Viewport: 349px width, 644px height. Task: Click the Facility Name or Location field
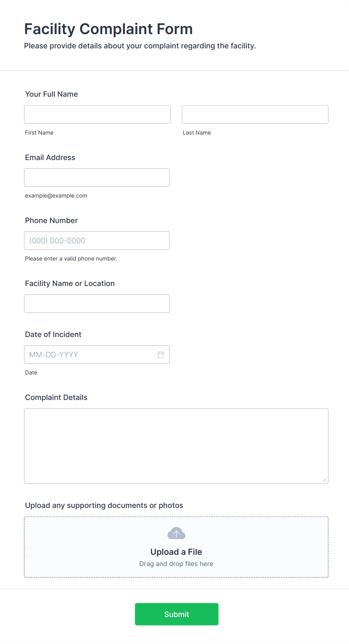(97, 303)
